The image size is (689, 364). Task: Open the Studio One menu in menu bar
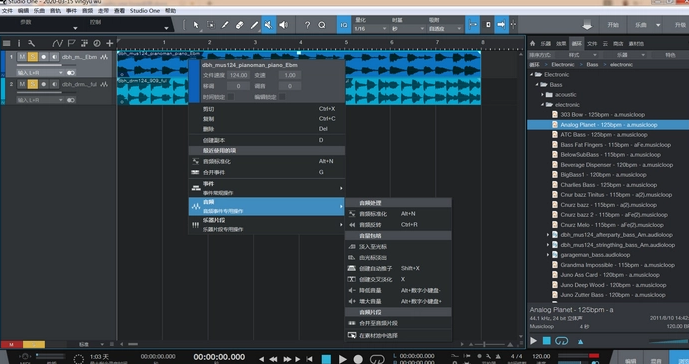145,11
